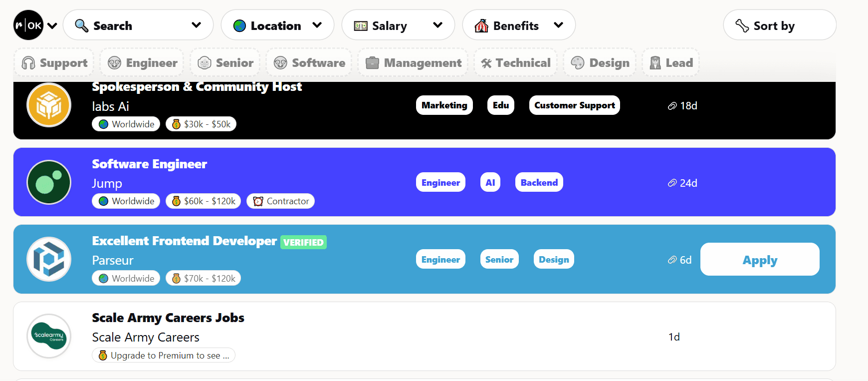Click the money bill Salary icon

click(361, 26)
